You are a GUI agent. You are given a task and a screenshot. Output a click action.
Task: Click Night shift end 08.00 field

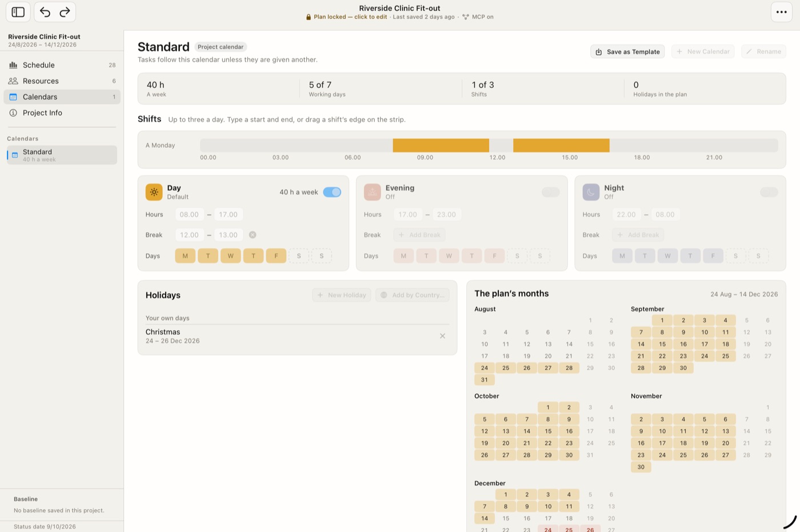[x=665, y=215]
